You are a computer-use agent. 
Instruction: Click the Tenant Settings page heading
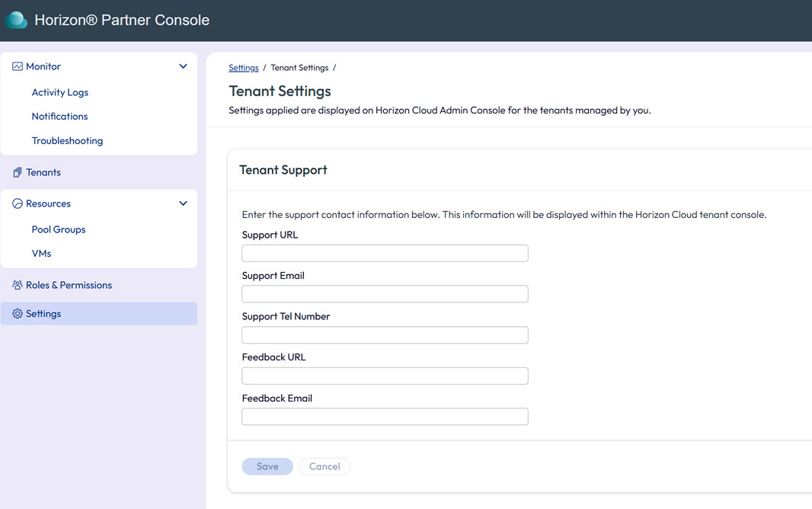pos(280,91)
